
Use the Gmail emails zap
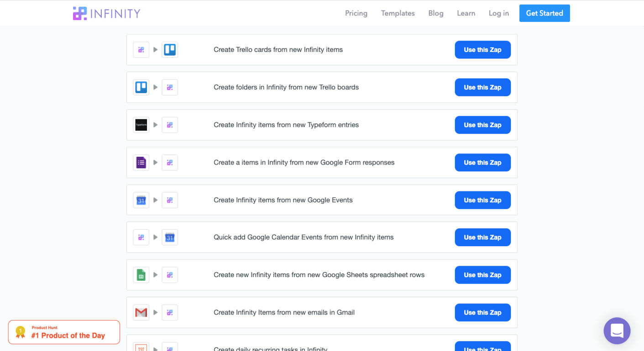click(482, 312)
